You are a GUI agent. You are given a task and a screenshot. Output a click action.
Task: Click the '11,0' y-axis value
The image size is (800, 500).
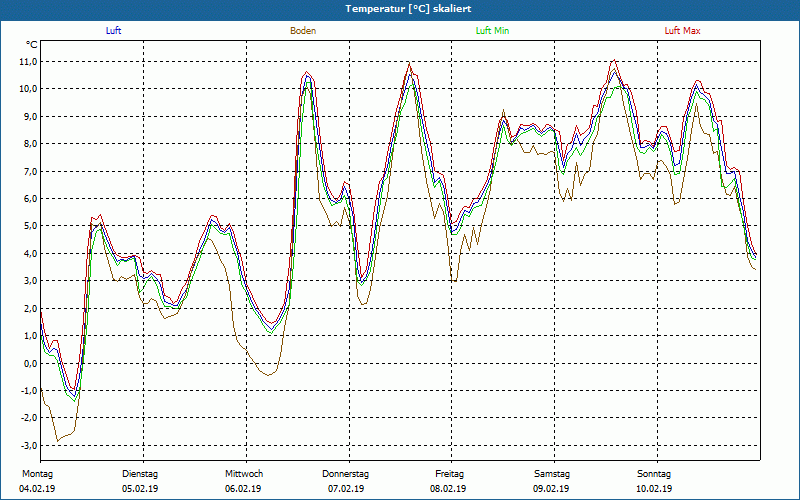[29, 62]
